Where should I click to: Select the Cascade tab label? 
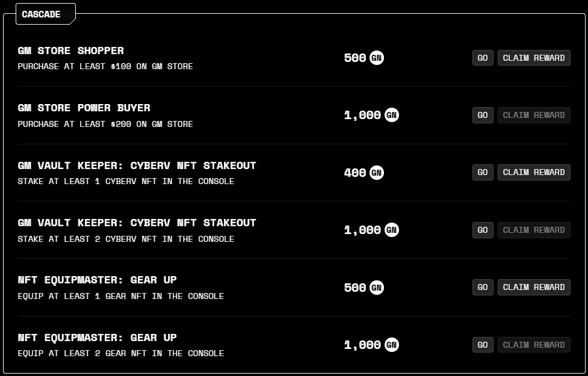(42, 14)
